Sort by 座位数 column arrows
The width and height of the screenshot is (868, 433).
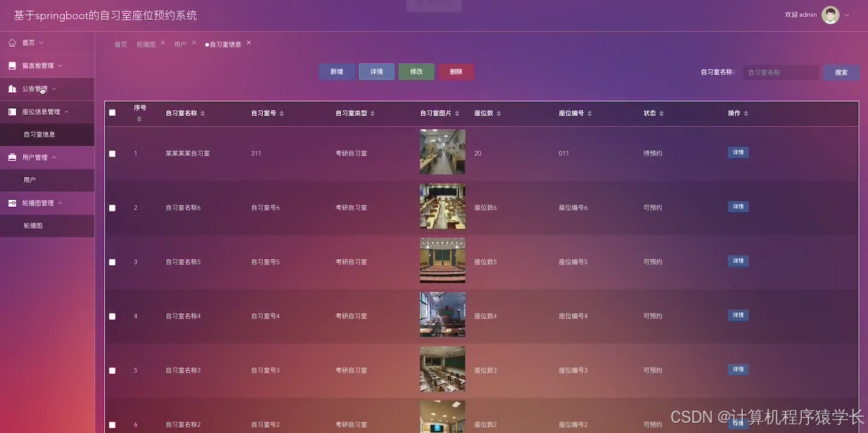[x=498, y=114]
